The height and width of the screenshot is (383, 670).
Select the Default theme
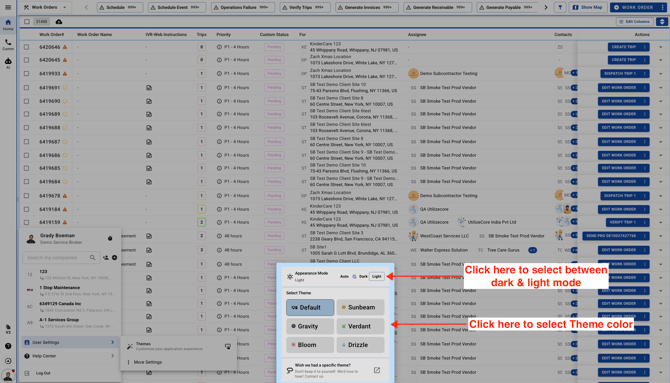point(310,307)
